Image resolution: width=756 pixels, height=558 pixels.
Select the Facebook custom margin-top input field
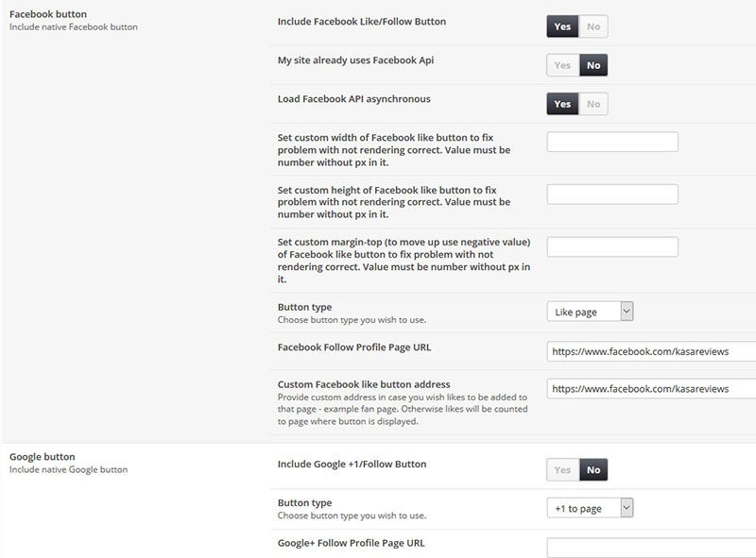pyautogui.click(x=612, y=247)
